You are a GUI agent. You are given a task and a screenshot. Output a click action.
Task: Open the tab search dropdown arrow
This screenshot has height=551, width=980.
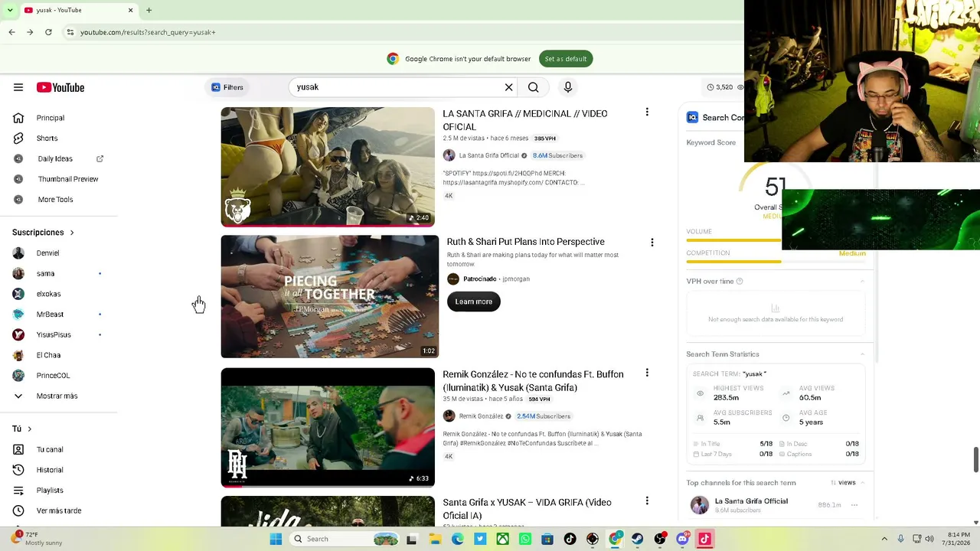(x=10, y=10)
